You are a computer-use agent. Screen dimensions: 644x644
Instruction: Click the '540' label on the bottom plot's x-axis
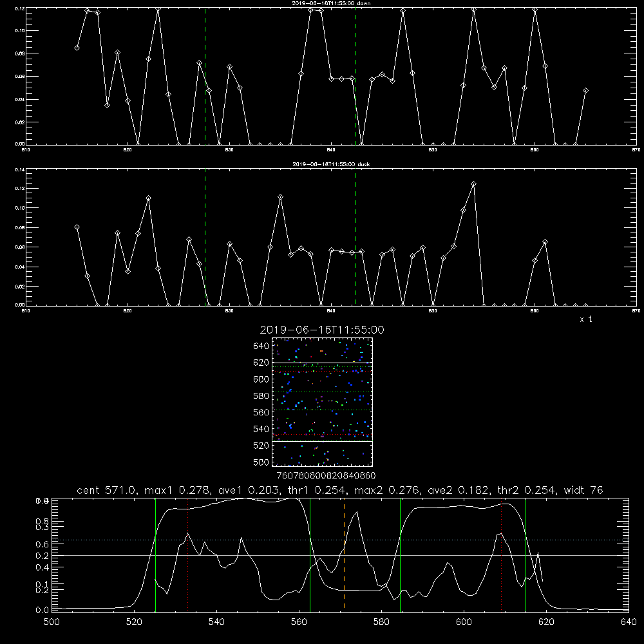(216, 622)
